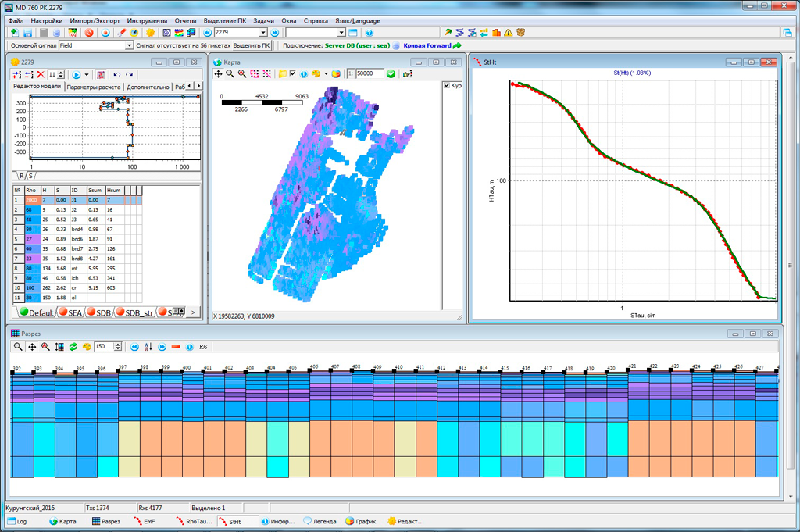This screenshot has height=532, width=800.
Task: Select the pan tool in Карта toolbar
Action: pos(219,73)
